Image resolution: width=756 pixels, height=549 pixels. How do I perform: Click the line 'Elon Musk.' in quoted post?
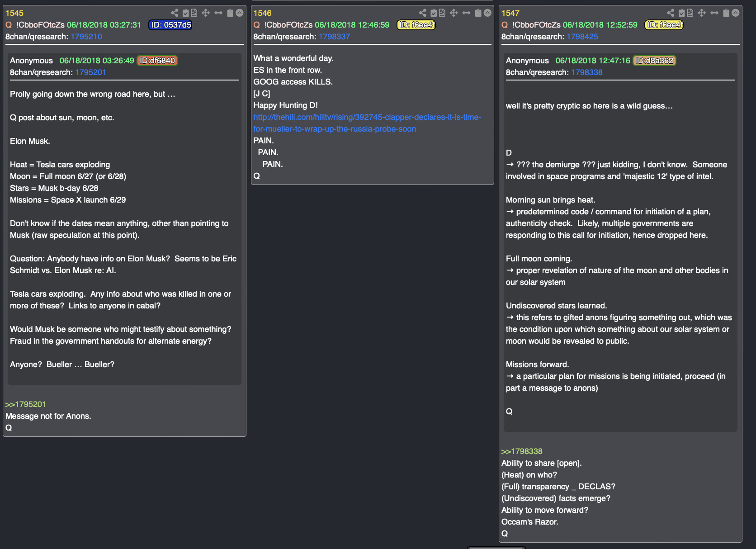pyautogui.click(x=30, y=141)
